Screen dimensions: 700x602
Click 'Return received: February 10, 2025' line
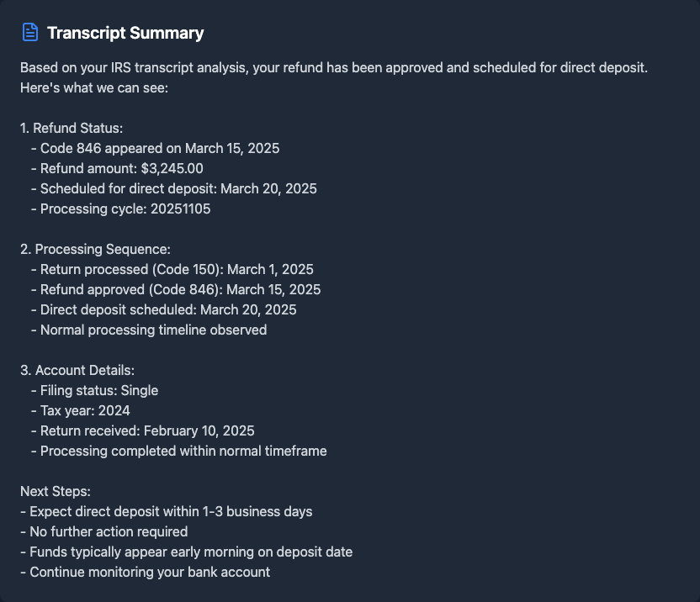click(147, 430)
